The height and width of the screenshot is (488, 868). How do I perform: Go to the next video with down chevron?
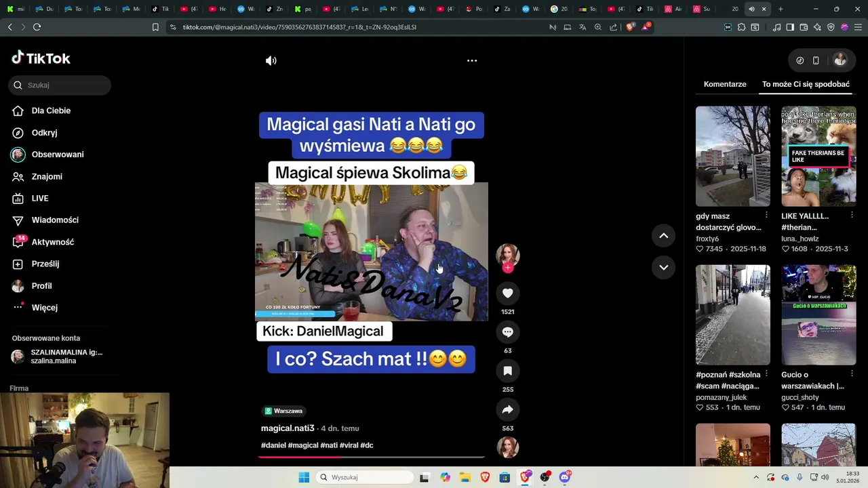(x=664, y=267)
